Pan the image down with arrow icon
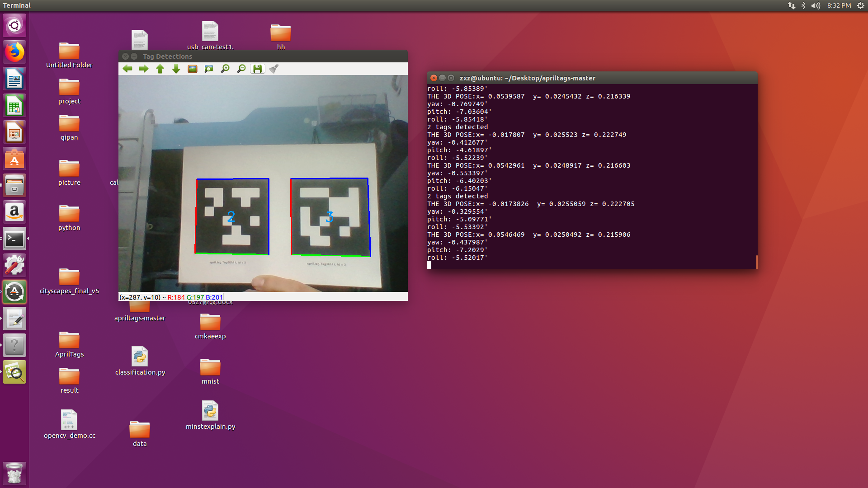 tap(176, 69)
